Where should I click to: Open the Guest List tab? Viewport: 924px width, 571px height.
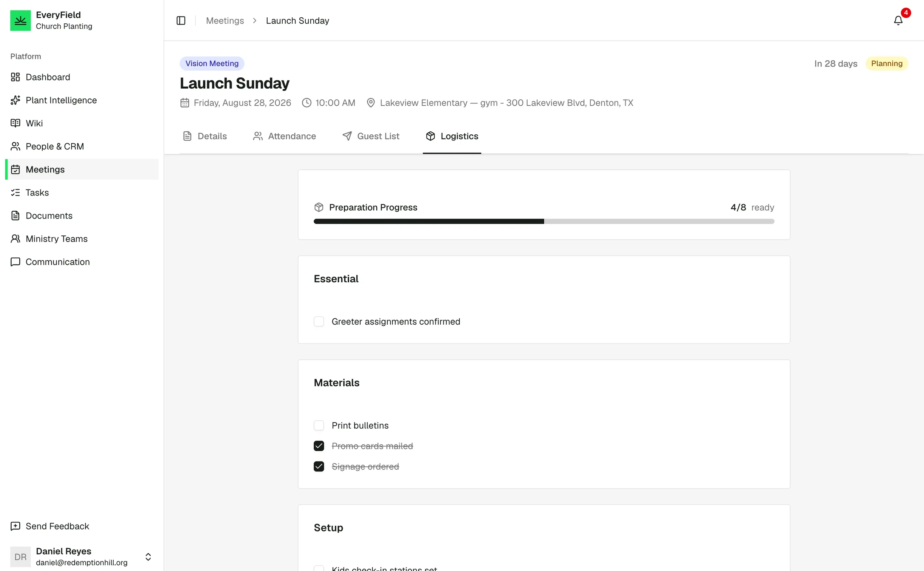(371, 136)
